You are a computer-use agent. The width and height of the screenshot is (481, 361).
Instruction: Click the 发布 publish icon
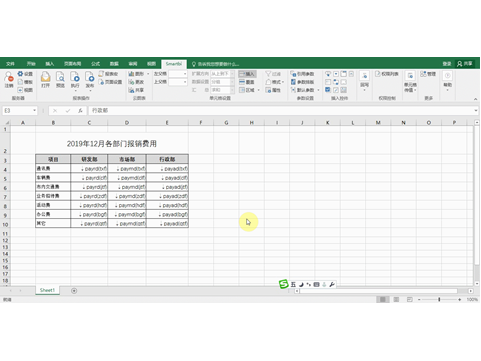coord(90,77)
